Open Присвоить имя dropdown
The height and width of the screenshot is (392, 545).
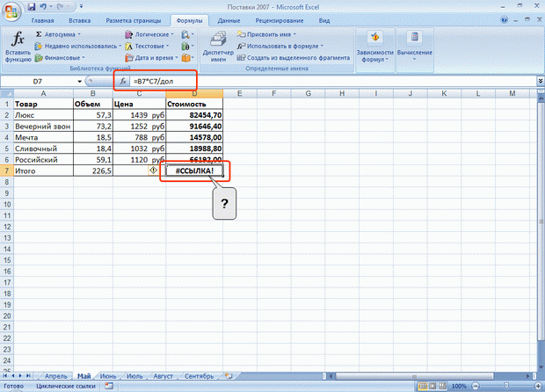click(x=266, y=34)
